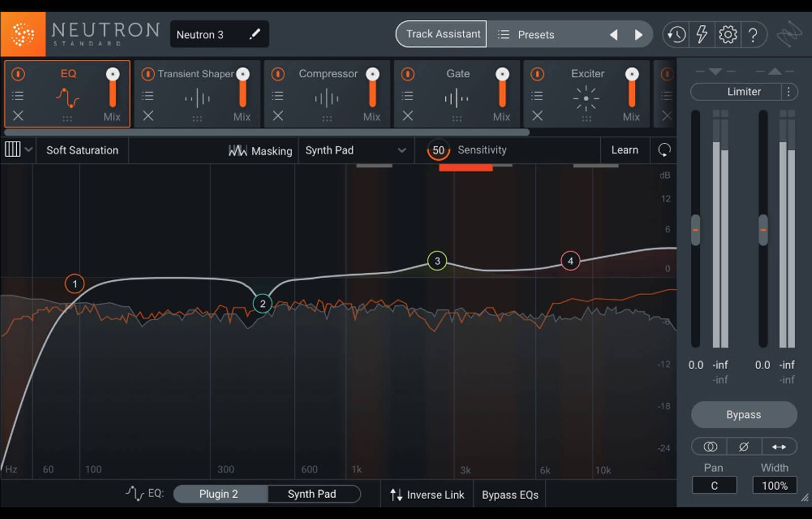The height and width of the screenshot is (519, 812).
Task: Click Track Assistant button
Action: click(x=442, y=34)
